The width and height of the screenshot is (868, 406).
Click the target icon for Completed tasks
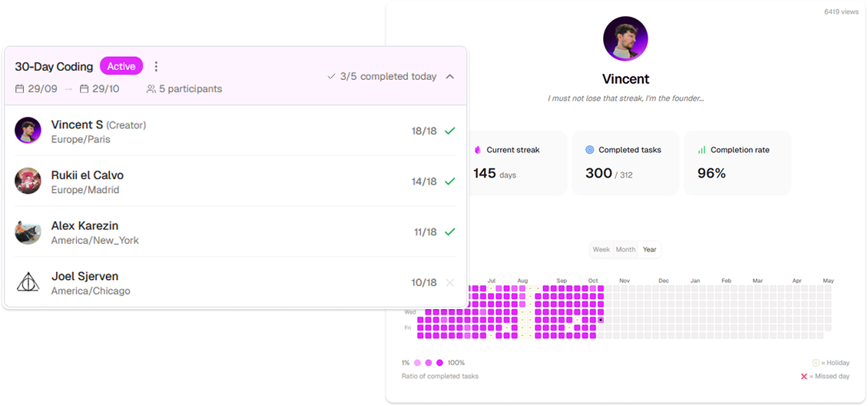pyautogui.click(x=590, y=150)
